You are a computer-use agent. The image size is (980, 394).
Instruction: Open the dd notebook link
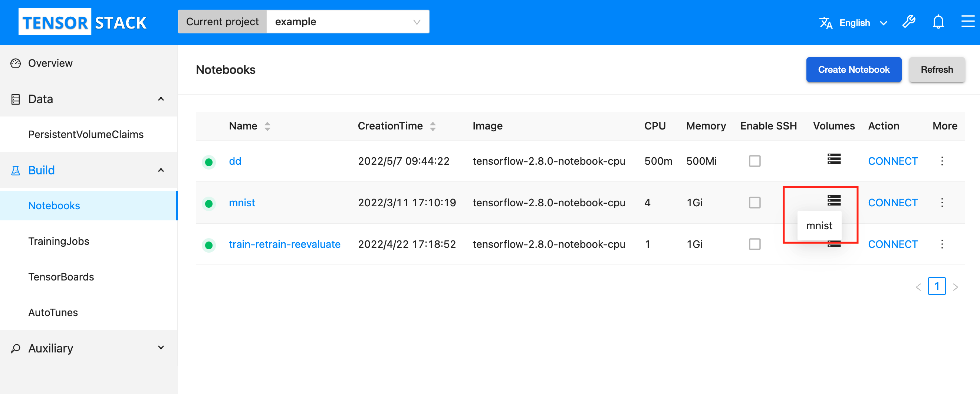click(235, 161)
